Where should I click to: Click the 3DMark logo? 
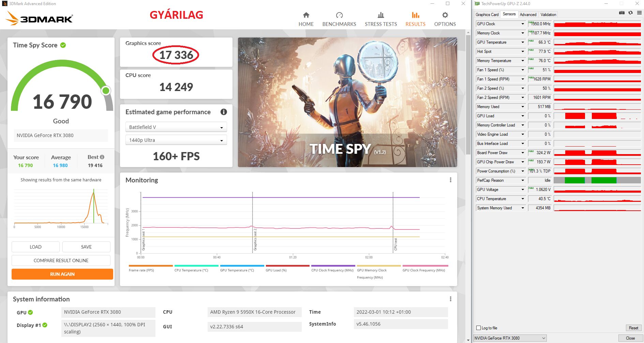40,18
